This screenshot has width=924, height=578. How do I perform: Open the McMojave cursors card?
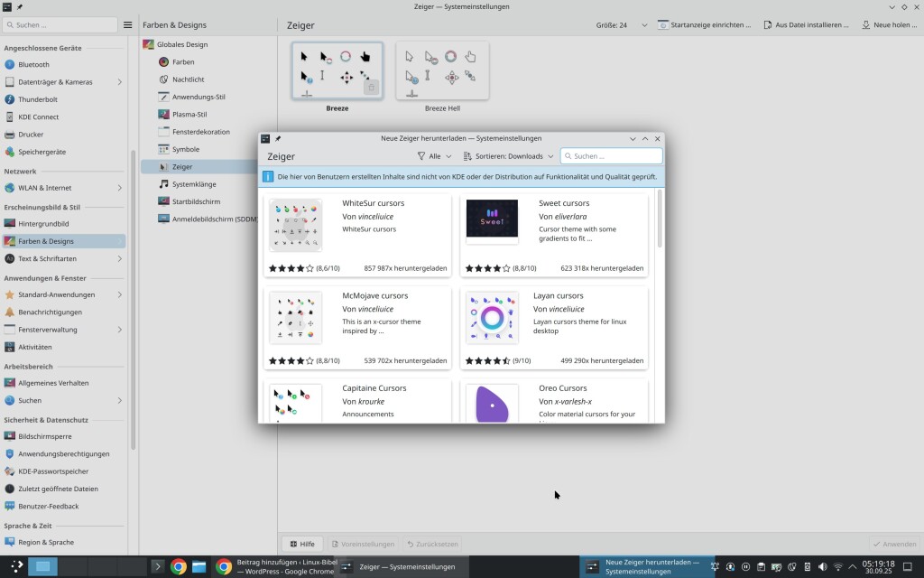(357, 327)
